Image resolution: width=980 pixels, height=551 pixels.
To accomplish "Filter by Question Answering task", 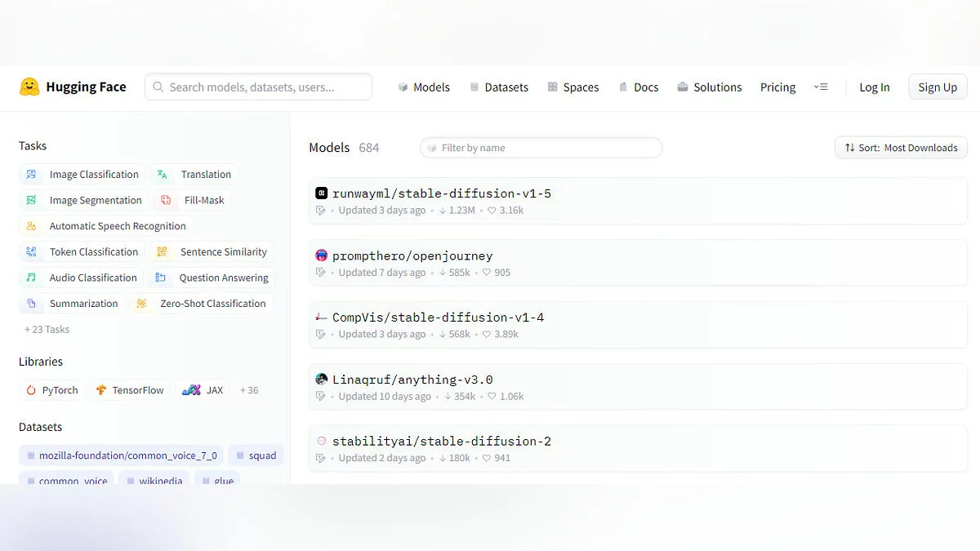I will (212, 278).
